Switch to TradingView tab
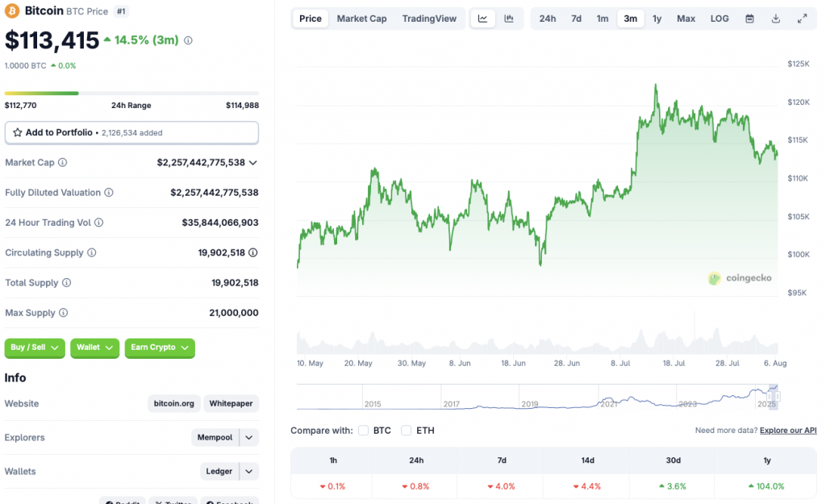826x504 pixels. click(429, 19)
